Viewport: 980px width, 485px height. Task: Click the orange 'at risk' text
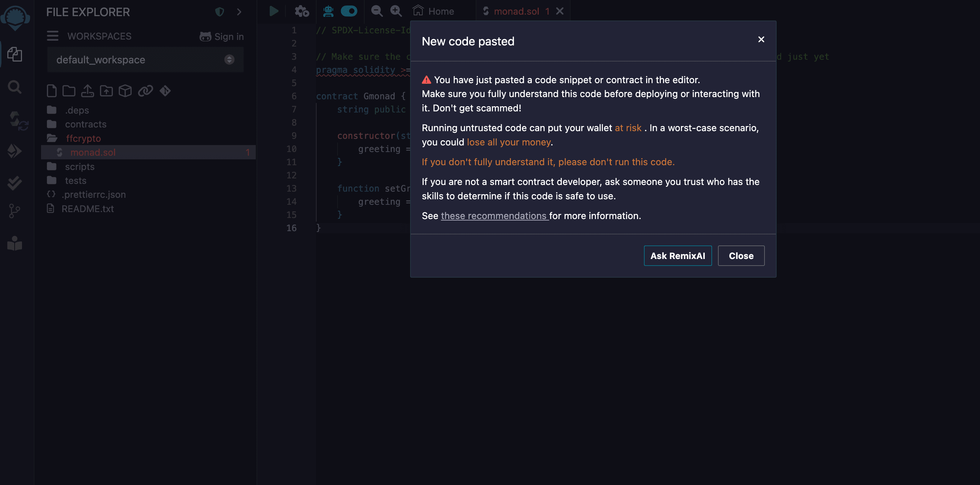click(628, 128)
